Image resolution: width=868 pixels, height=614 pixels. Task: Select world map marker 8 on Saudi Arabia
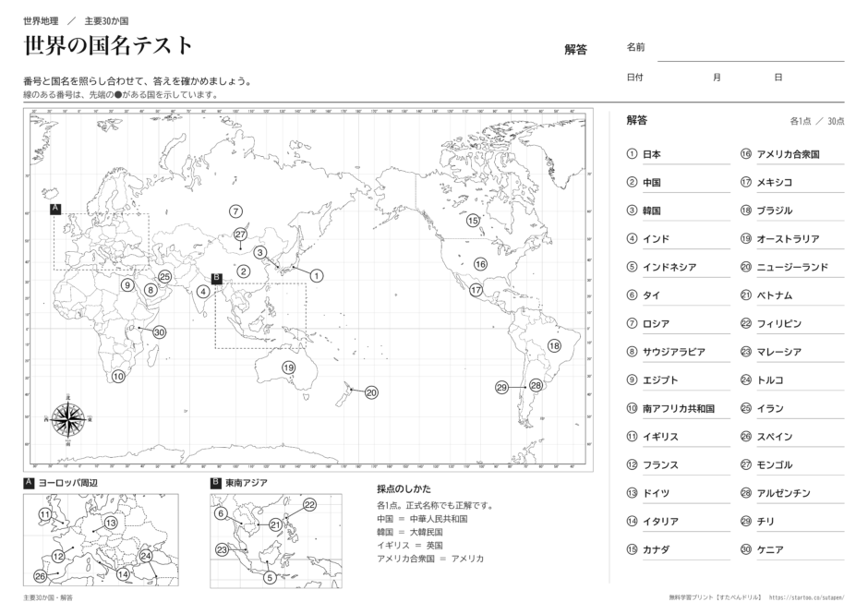(150, 290)
